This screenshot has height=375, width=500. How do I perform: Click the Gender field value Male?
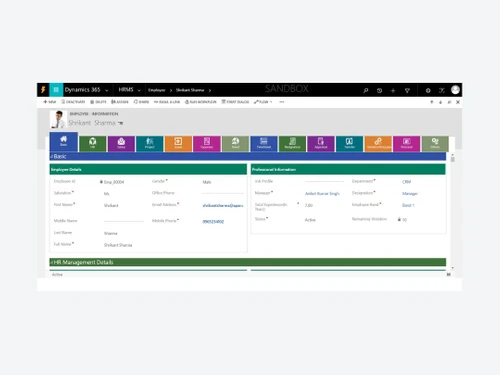coord(207,182)
